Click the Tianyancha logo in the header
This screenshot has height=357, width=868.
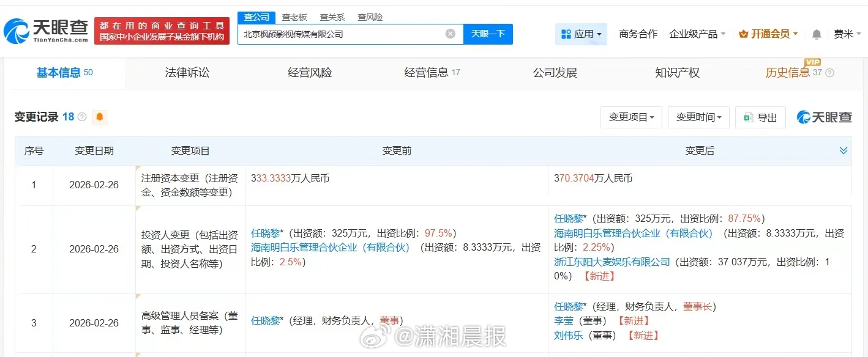[x=45, y=30]
